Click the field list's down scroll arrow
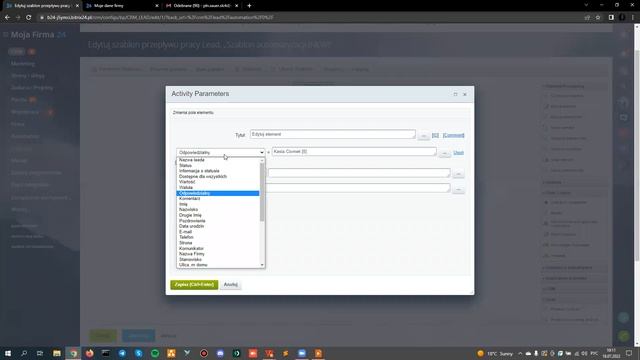Screen dimensions: 640x360 [262, 265]
